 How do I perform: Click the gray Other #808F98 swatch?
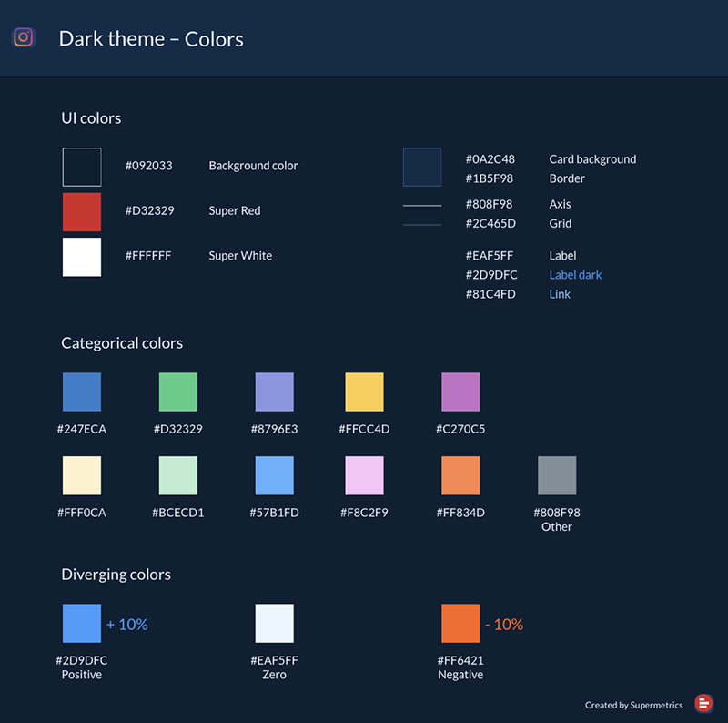[x=556, y=474]
